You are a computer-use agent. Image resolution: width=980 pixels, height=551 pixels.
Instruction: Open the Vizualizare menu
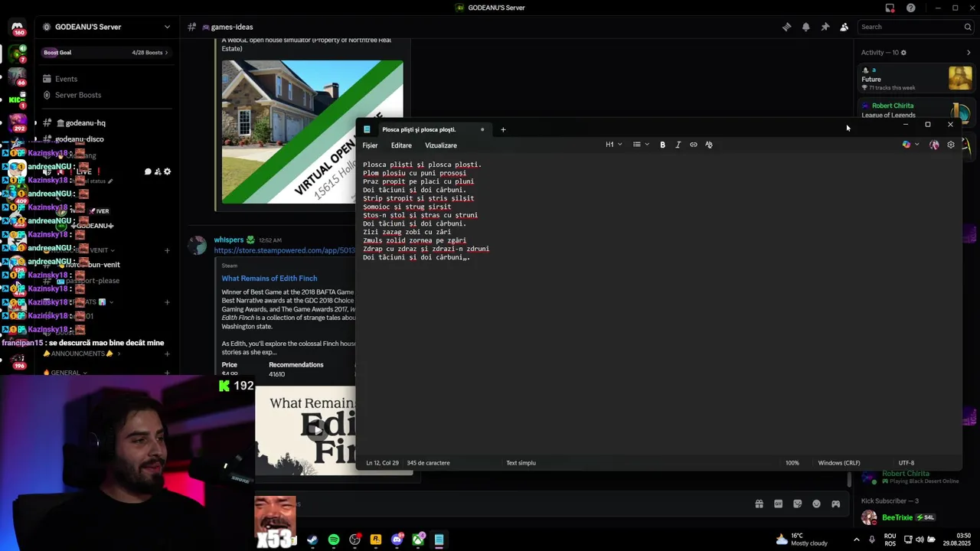[441, 145]
